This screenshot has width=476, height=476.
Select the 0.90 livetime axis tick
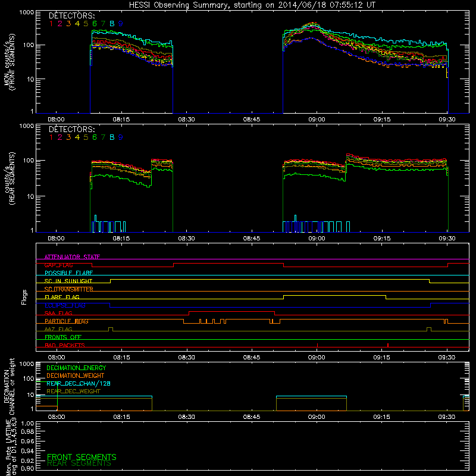[27, 468]
